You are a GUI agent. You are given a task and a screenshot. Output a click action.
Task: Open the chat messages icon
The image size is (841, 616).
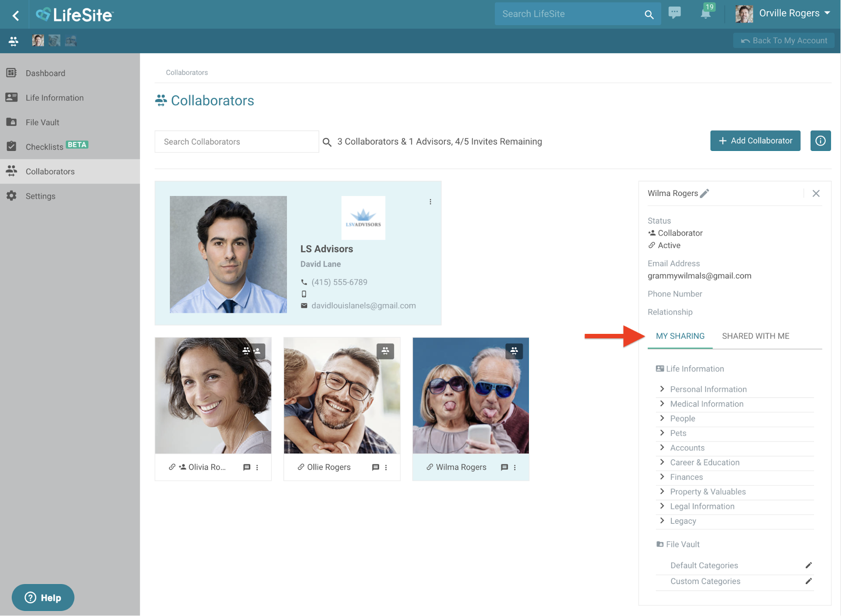(x=674, y=13)
